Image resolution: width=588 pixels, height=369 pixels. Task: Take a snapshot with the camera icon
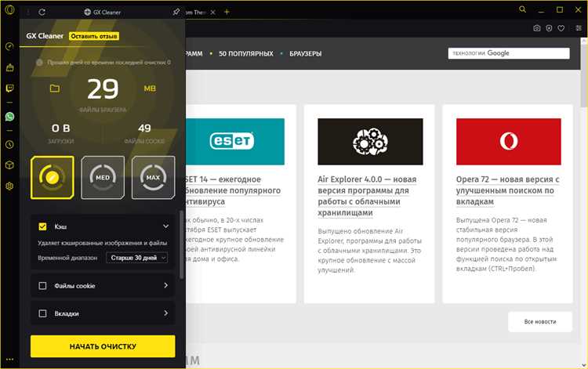(537, 28)
